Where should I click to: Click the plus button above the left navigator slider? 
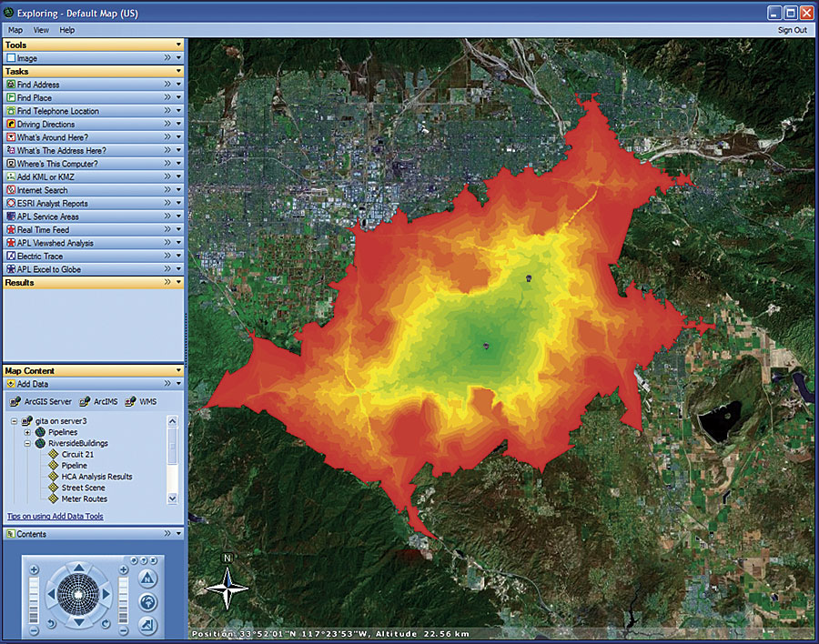(34, 569)
